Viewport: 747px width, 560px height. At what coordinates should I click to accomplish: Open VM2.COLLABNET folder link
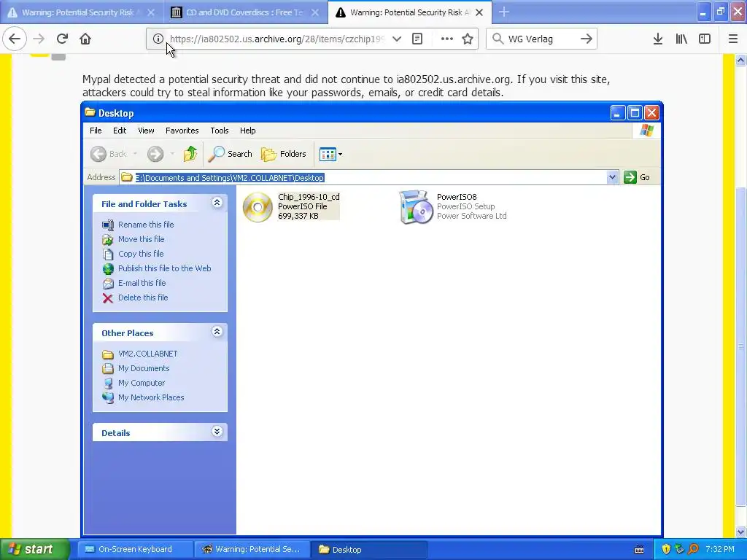(x=147, y=354)
